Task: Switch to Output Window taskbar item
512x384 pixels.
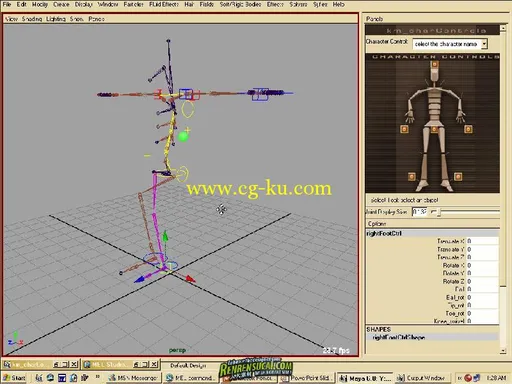Action: point(422,378)
